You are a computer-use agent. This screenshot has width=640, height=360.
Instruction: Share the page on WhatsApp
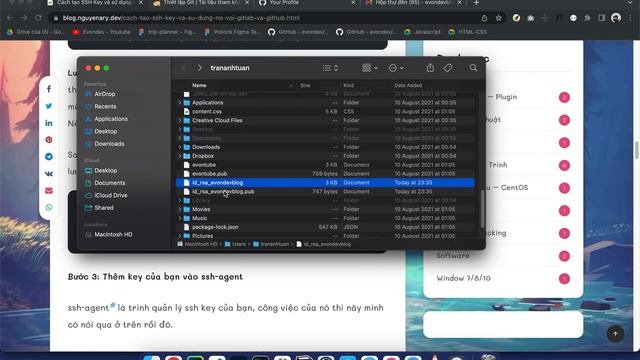tap(49, 207)
